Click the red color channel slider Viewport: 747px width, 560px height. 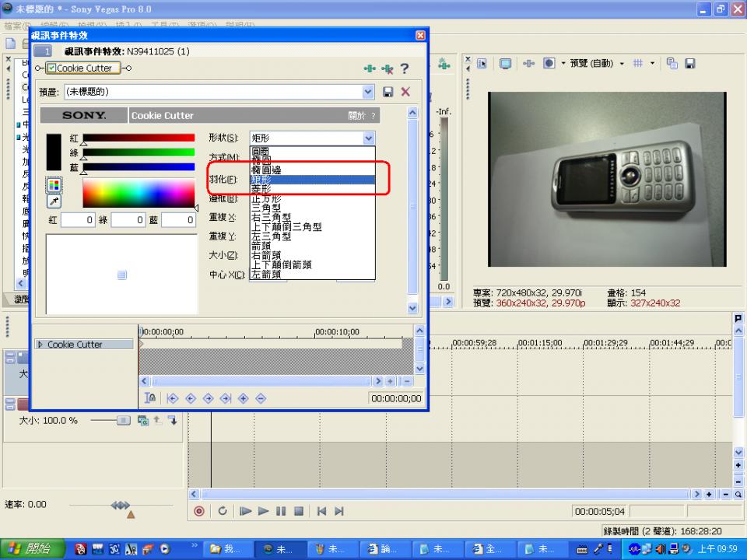(139, 138)
